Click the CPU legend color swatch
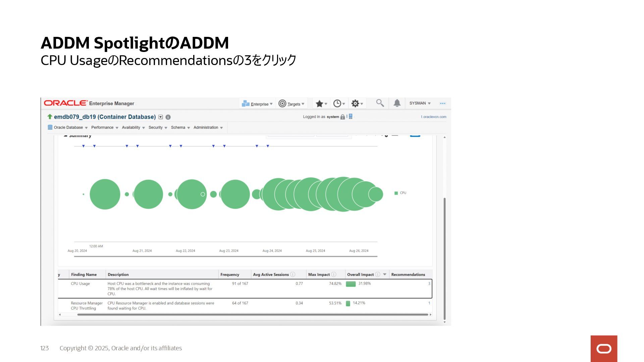 (x=396, y=193)
